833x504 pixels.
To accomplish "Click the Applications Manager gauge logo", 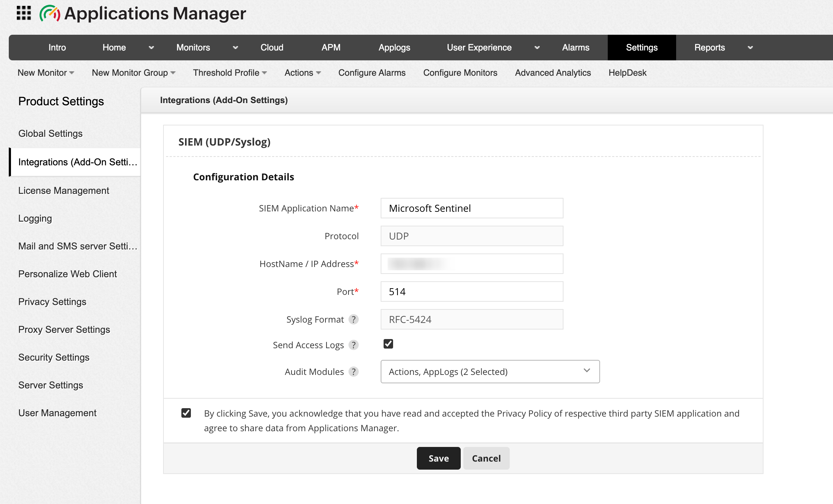I will pyautogui.click(x=50, y=14).
